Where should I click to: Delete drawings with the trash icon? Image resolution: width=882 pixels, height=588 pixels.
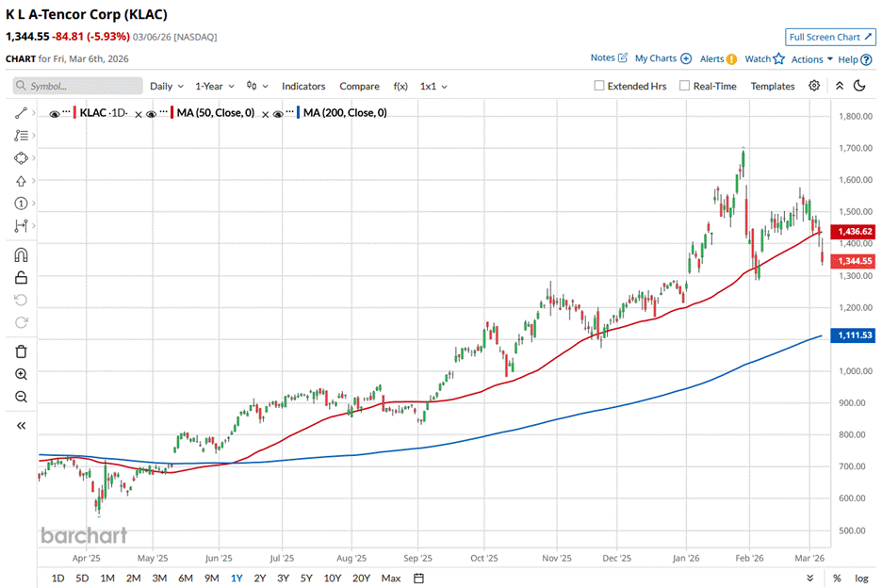[x=21, y=351]
